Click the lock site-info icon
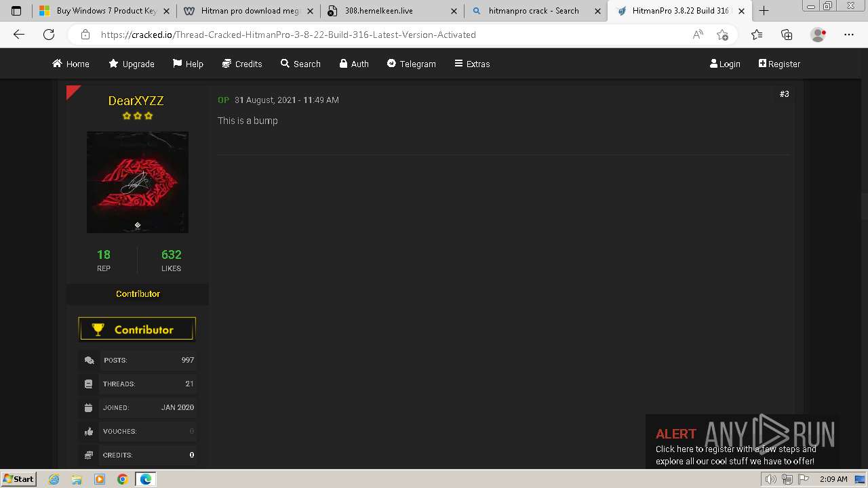Image resolution: width=868 pixels, height=488 pixels. click(x=85, y=35)
